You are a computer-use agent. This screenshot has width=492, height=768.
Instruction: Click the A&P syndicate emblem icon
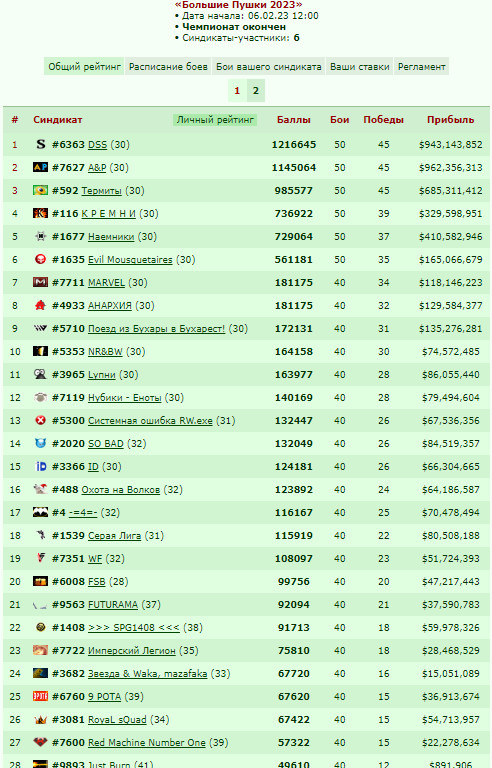tap(41, 168)
